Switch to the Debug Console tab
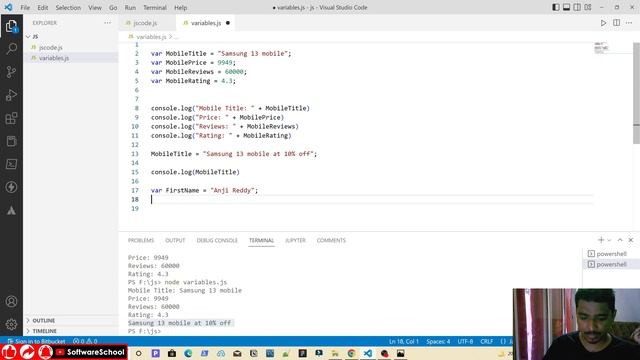Image resolution: width=640 pixels, height=360 pixels. [x=217, y=240]
